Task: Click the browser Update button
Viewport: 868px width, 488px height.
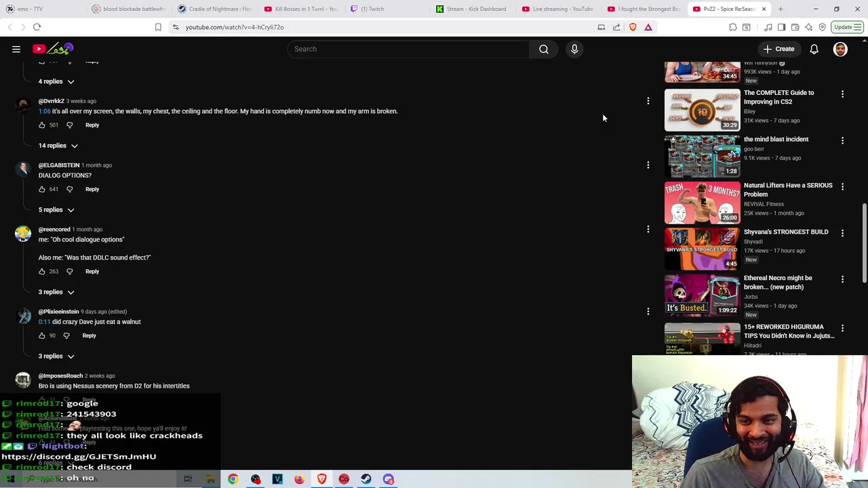Action: [x=847, y=27]
